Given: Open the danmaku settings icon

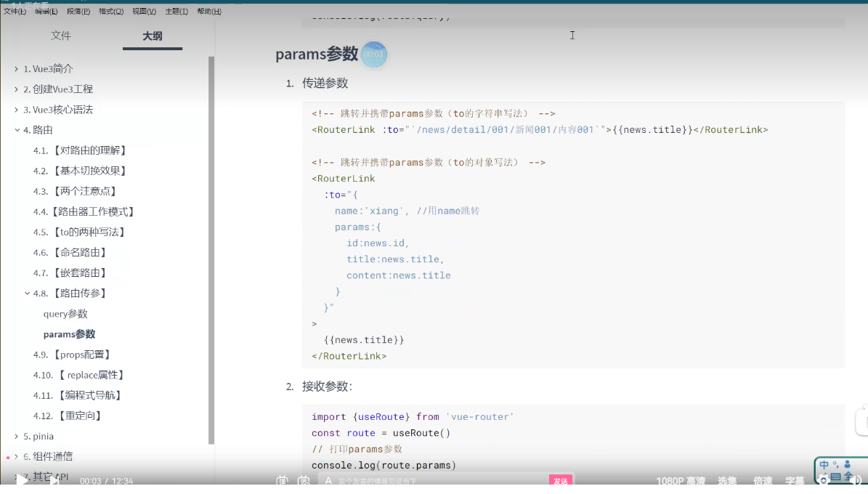Looking at the screenshot, I should (304, 480).
